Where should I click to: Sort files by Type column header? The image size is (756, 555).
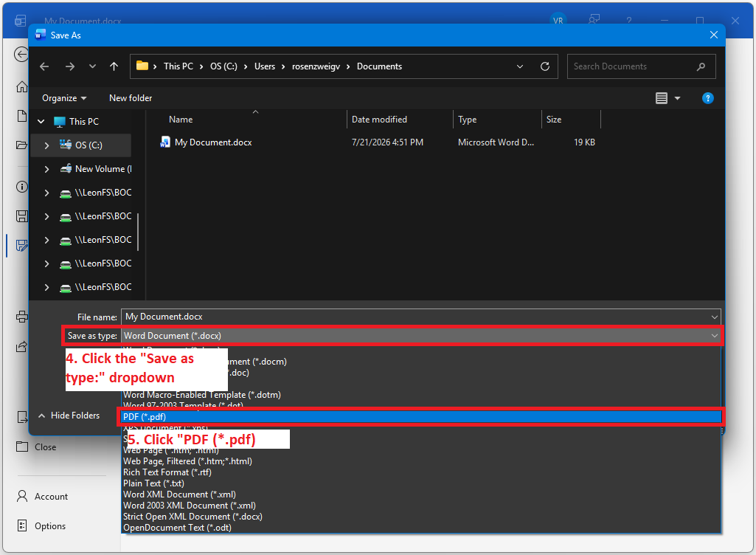(467, 120)
